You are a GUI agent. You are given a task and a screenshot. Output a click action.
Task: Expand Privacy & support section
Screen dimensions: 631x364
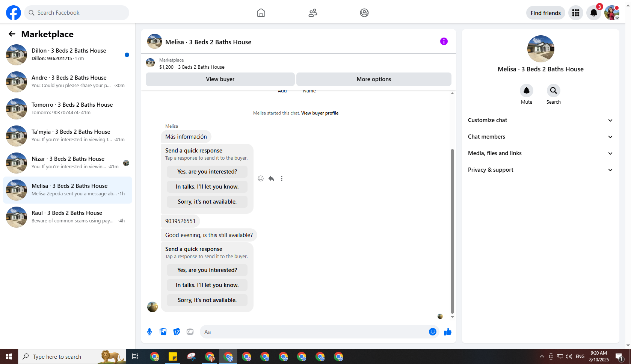540,170
